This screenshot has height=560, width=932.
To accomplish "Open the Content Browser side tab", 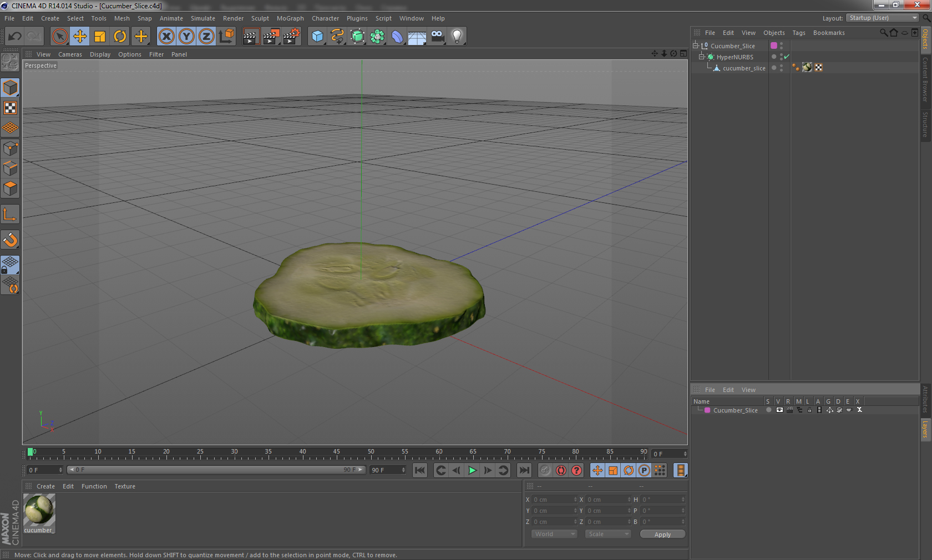I will pos(925,79).
